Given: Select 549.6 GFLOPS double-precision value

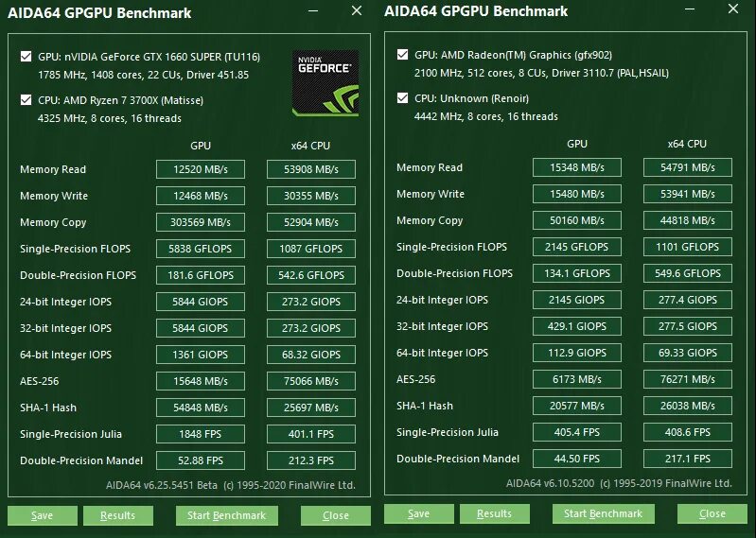Looking at the screenshot, I should coord(688,273).
